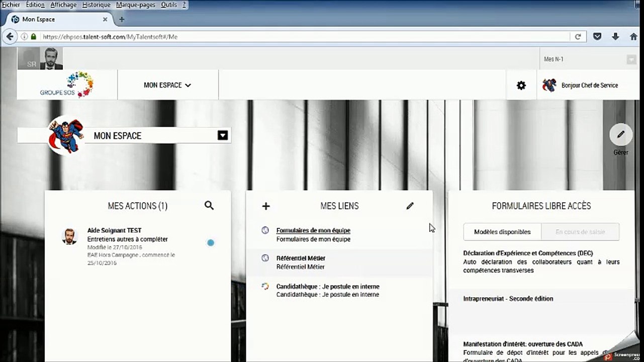This screenshot has height=362, width=644.
Task: Edit Mes Liens with the pencil icon
Action: click(x=410, y=206)
